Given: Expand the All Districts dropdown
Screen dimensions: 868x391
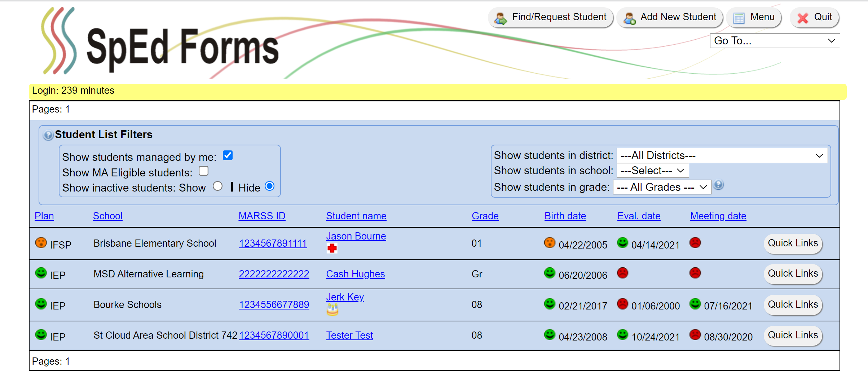Looking at the screenshot, I should (x=722, y=155).
